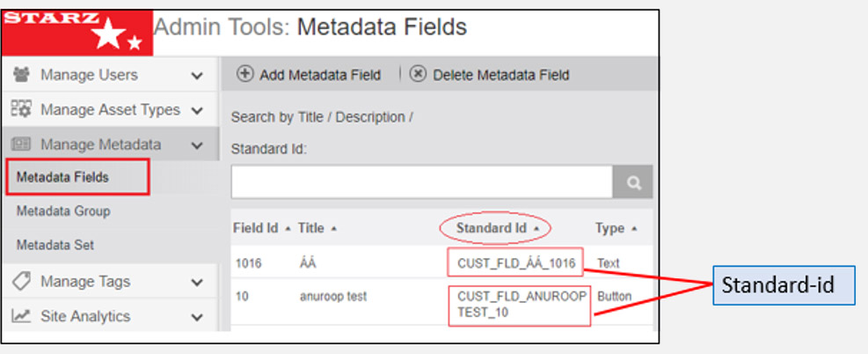Image resolution: width=868 pixels, height=354 pixels.
Task: Click the Manage Tags tag icon
Action: click(21, 282)
